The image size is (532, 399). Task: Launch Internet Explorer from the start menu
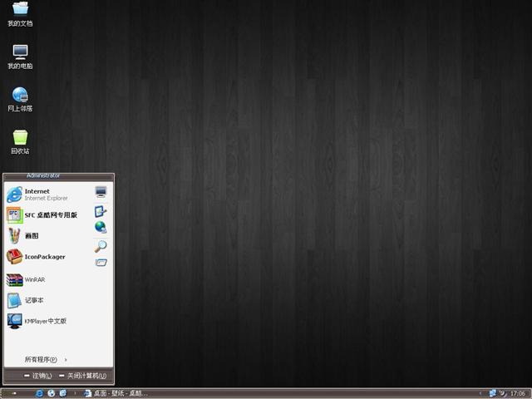[x=46, y=195]
